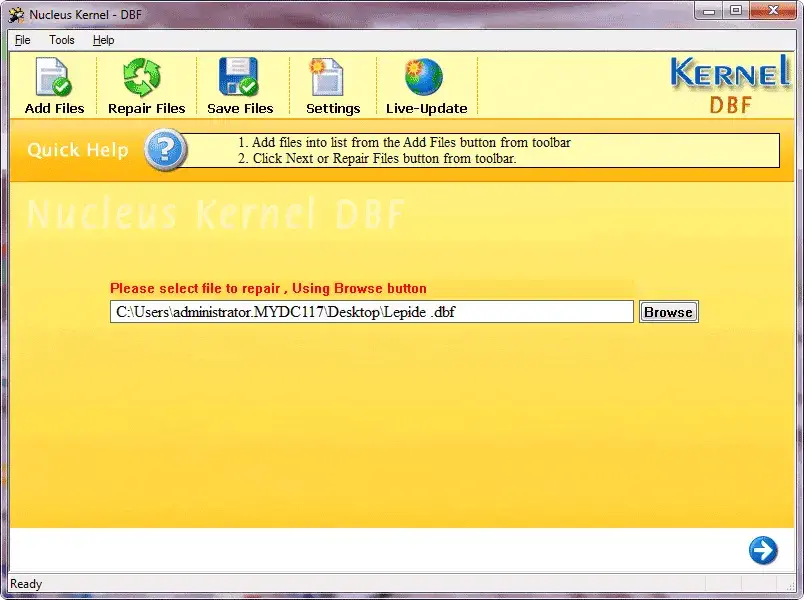Viewport: 804px width, 600px height.
Task: Click the blue next arrow icon
Action: click(x=763, y=551)
